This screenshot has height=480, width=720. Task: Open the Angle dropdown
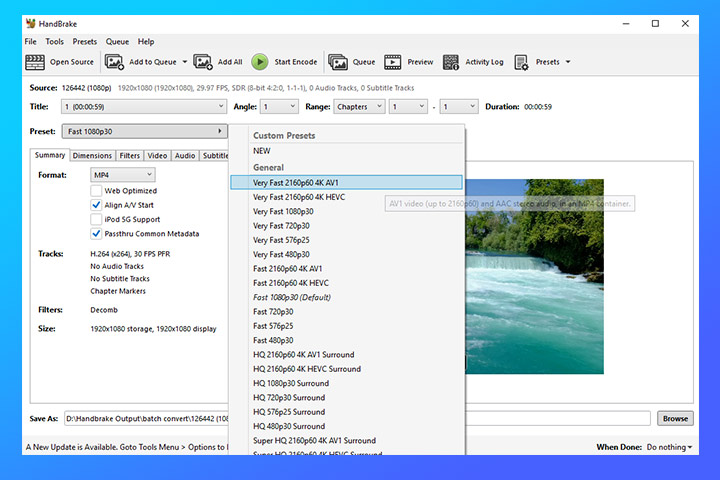(x=279, y=107)
